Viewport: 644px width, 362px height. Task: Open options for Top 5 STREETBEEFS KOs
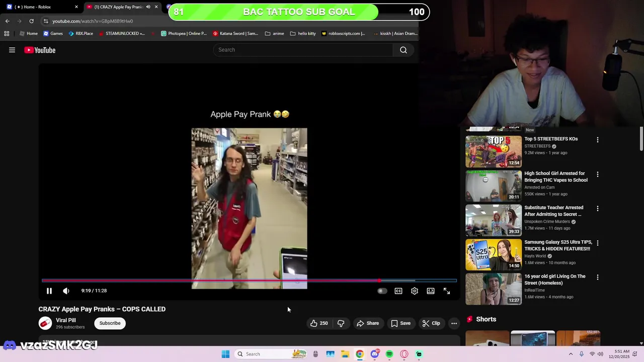coord(598,140)
